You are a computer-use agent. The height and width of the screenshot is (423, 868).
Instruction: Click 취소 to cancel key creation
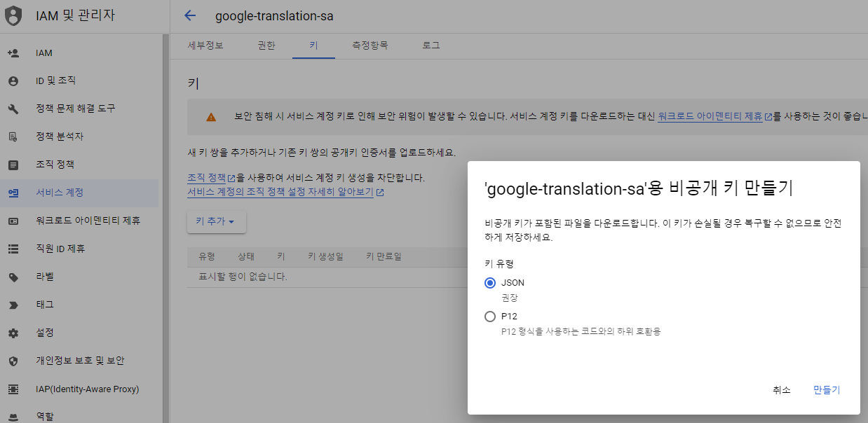click(782, 390)
